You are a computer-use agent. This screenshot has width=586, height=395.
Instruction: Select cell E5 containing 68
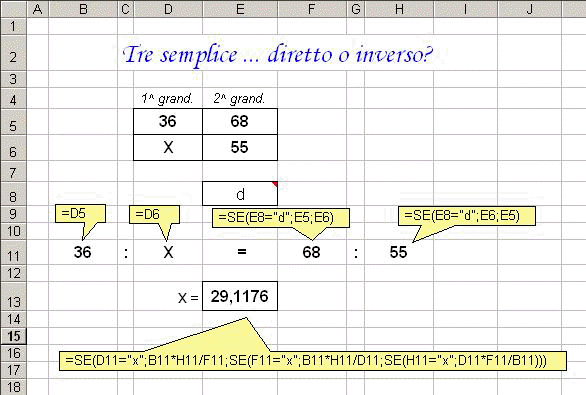pos(240,121)
